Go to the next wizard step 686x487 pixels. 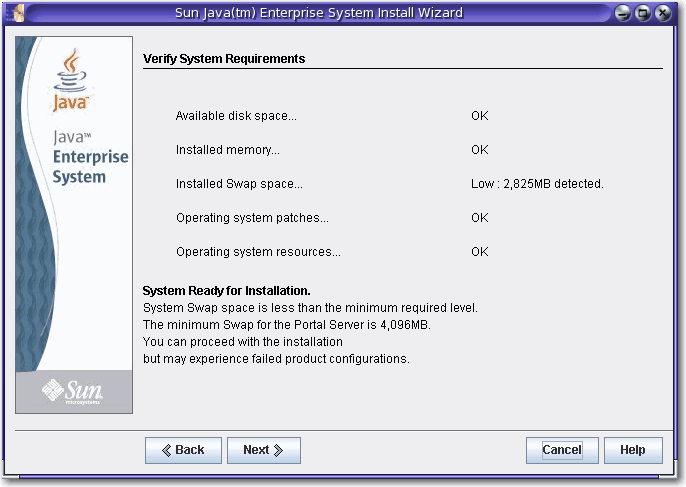tap(263, 450)
